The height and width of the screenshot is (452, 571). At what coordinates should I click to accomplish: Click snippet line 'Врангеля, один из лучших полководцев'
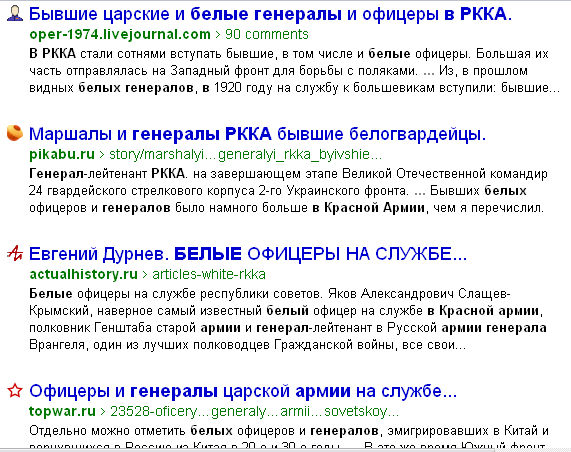248,345
